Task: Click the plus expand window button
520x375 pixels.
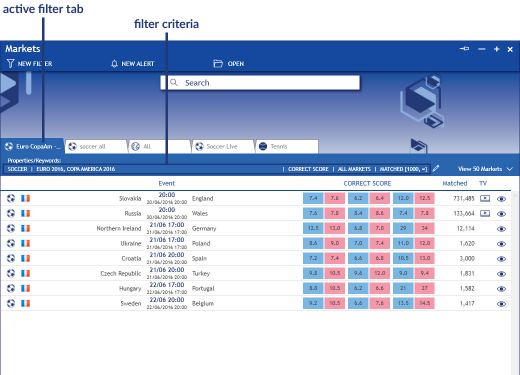Action: click(x=497, y=49)
